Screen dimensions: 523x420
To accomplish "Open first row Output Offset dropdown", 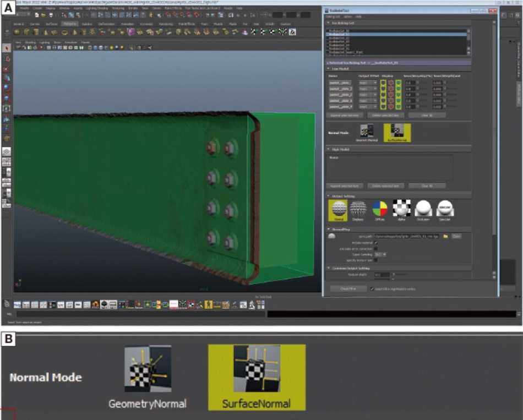I will click(x=368, y=83).
